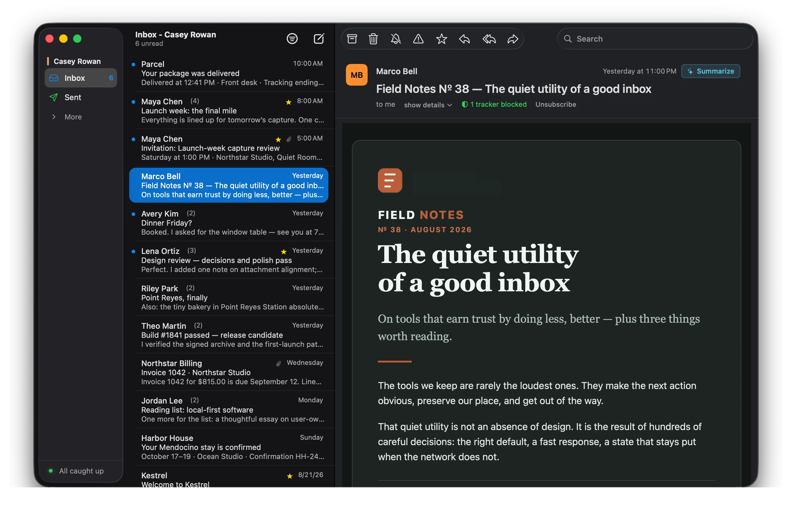The height and width of the screenshot is (532, 792).
Task: Click the star on Maya Chen 8:00 AM email
Action: point(288,102)
